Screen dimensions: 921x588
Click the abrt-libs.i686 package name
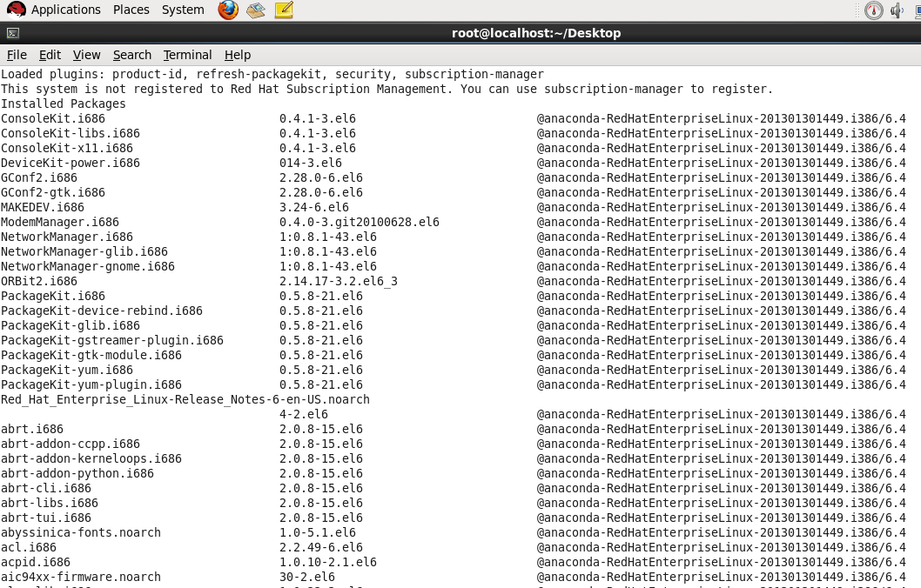click(50, 503)
